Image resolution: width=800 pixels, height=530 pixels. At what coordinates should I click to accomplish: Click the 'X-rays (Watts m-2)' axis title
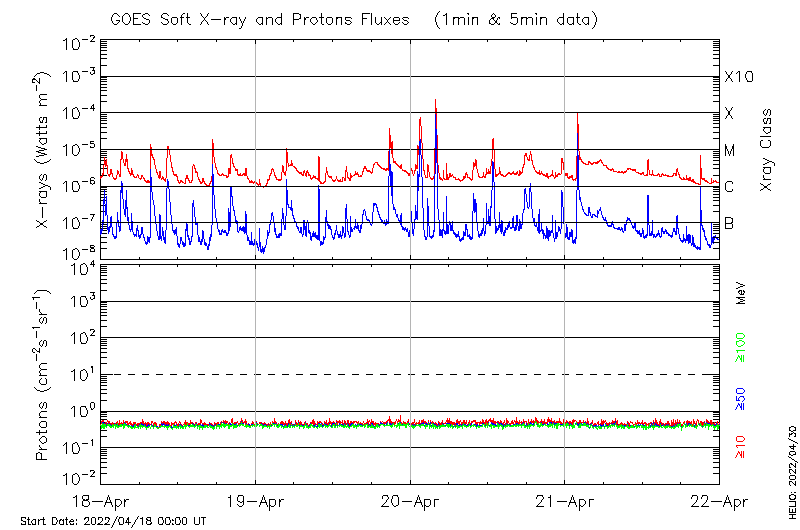(44, 150)
